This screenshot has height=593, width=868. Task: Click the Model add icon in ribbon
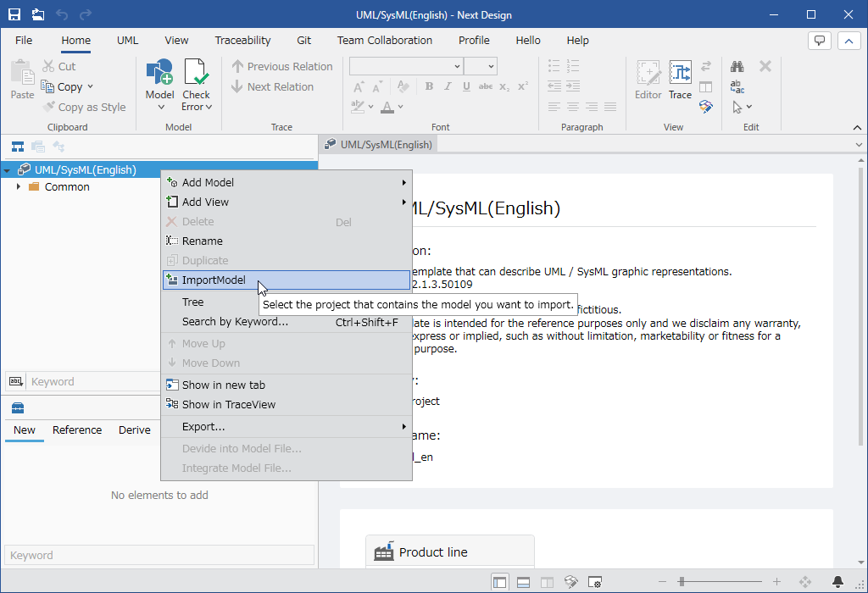click(x=159, y=72)
